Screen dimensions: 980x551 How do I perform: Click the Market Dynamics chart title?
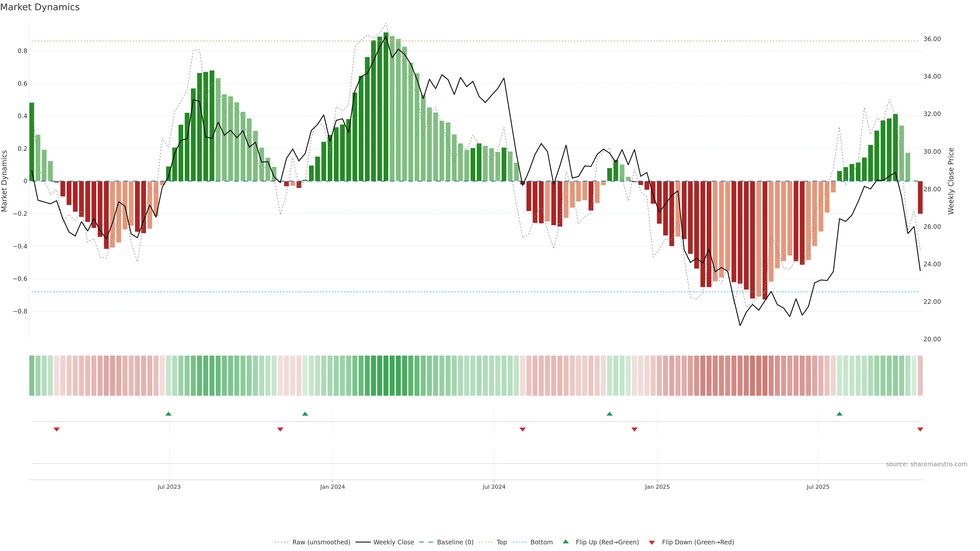tap(40, 7)
